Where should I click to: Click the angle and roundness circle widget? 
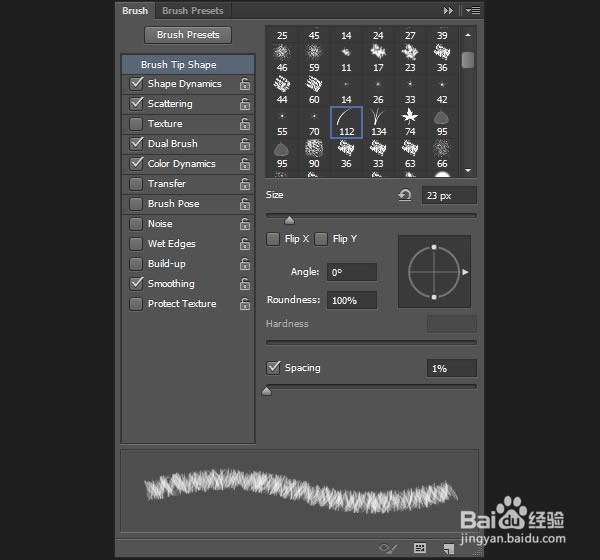tap(434, 272)
